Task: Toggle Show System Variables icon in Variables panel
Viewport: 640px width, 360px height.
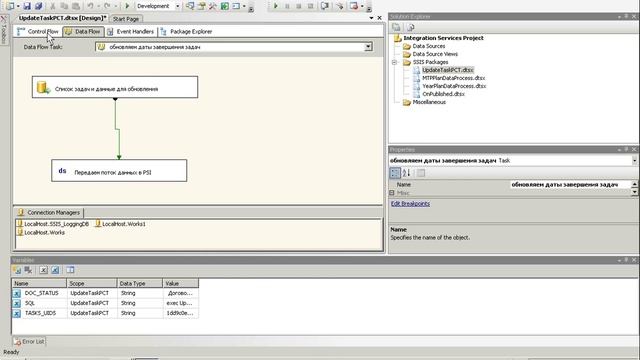Action: tap(43, 270)
